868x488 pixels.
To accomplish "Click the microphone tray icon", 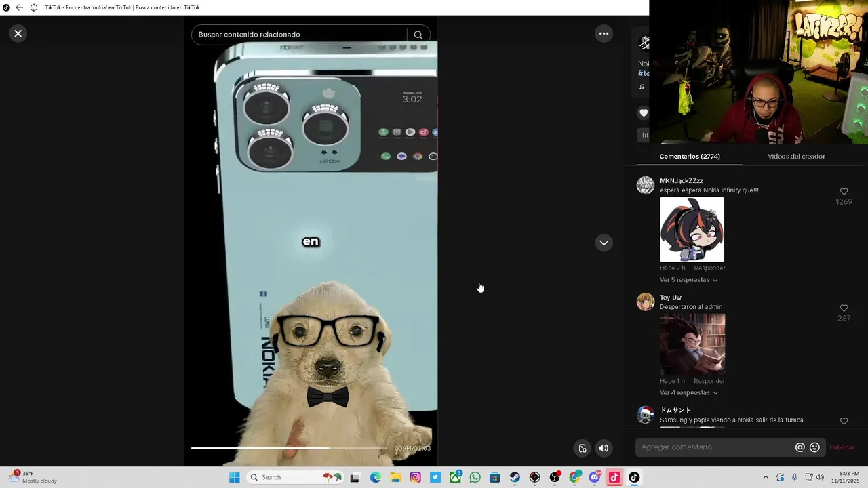I will [795, 478].
